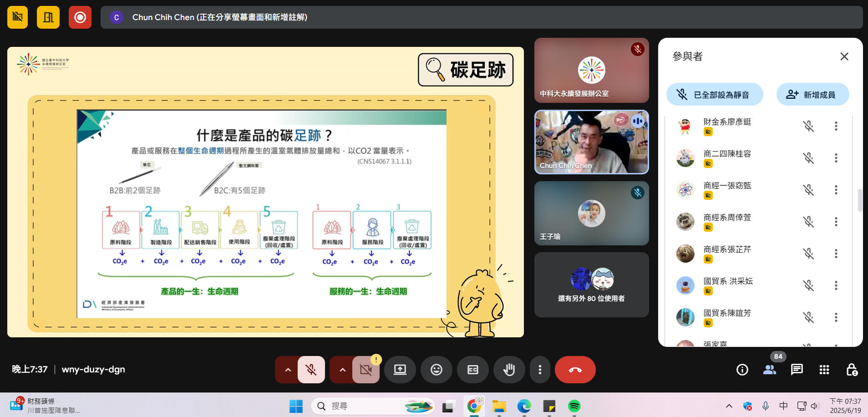Expand video settings arrow beside camera

[x=342, y=370]
